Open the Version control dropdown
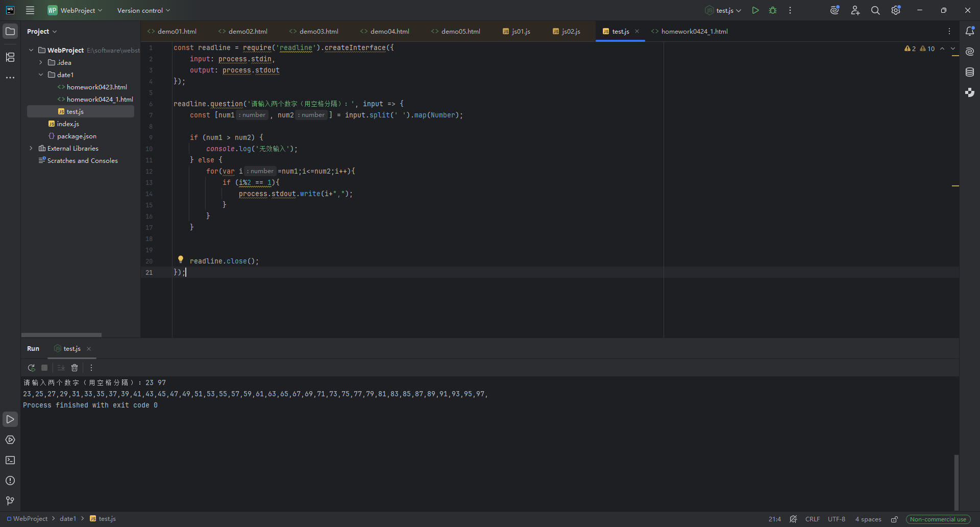The image size is (980, 527). 143,10
